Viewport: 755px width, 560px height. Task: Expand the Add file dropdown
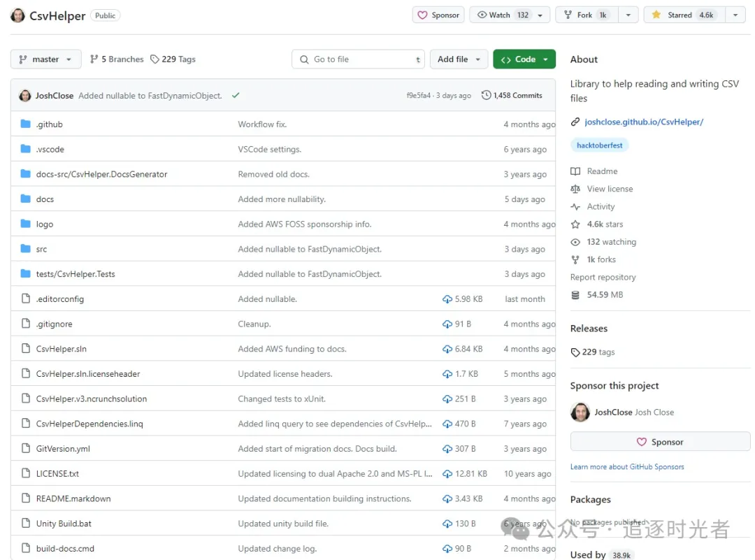pos(459,59)
